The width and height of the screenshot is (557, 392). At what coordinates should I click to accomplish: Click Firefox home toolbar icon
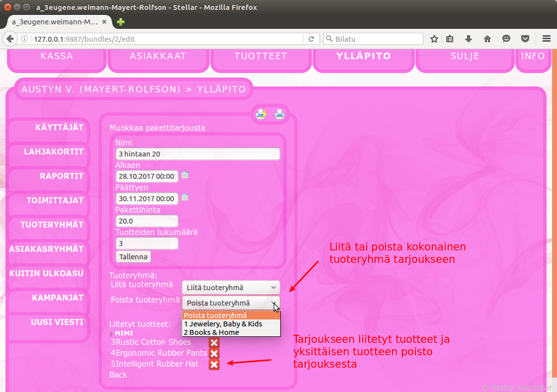[x=487, y=39]
